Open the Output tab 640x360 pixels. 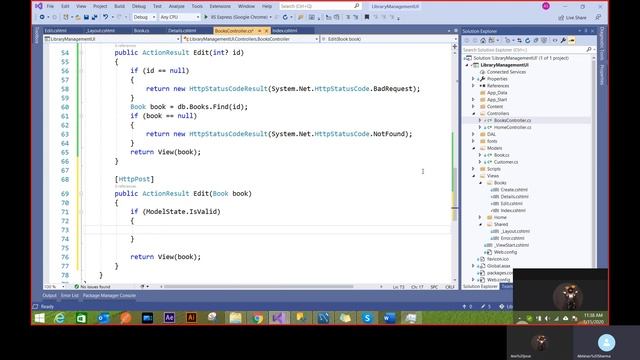[x=49, y=296]
